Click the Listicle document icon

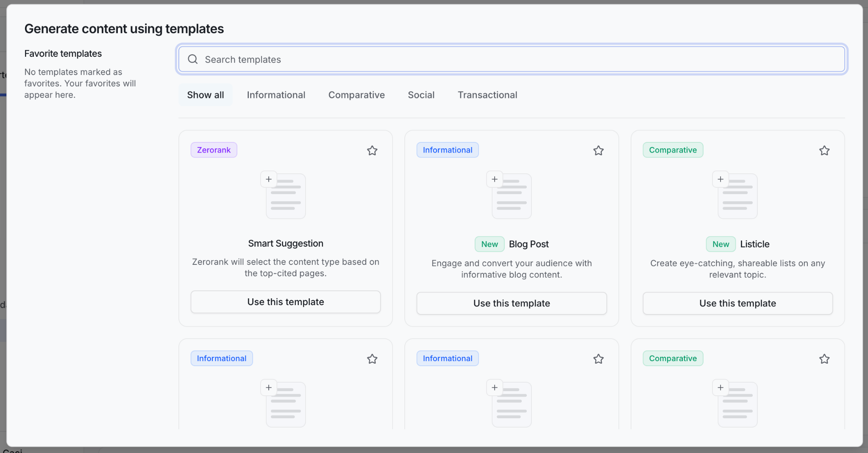click(735, 195)
